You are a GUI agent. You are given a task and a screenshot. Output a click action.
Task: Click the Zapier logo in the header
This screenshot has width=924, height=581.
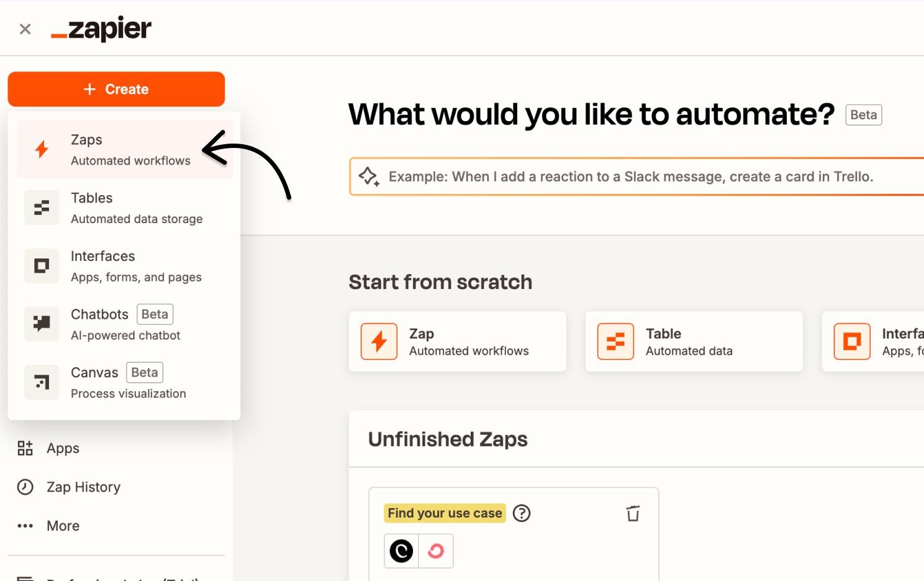click(x=101, y=29)
